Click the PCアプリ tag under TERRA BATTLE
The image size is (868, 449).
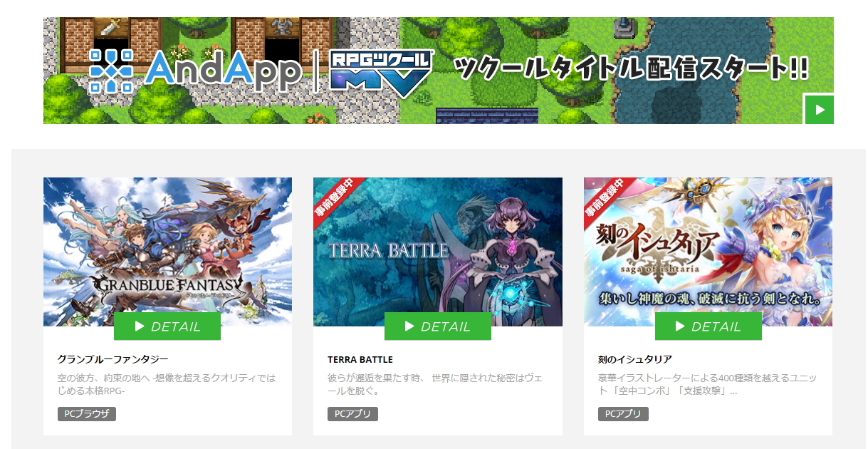352,414
